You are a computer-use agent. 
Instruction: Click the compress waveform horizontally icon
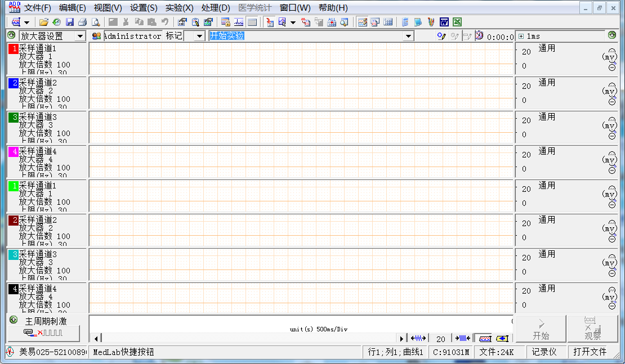point(462,338)
